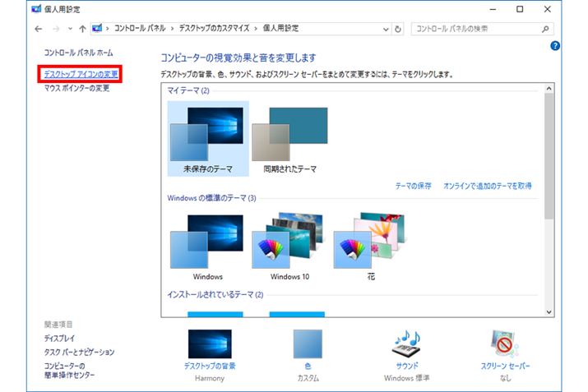Viewport: 588px width, 392px height.
Task: Open サウンド settings icon
Action: [x=406, y=344]
